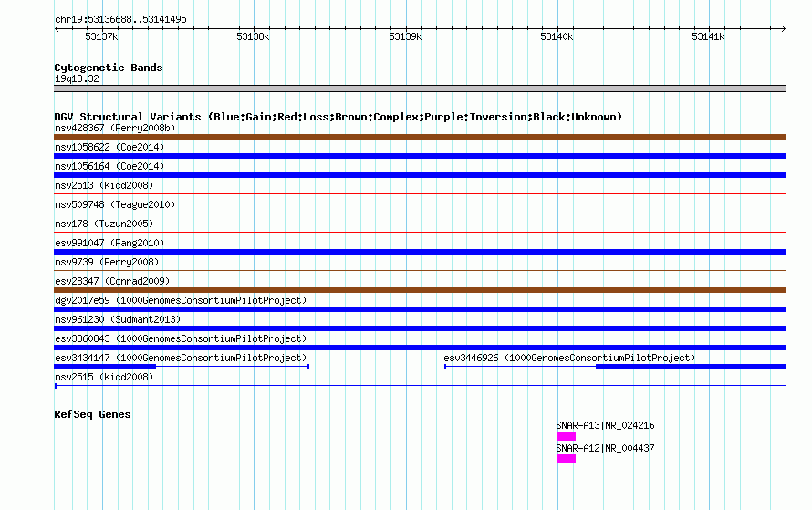Select the brown nsv428367 complex variant bar
Image resolution: width=812 pixels, height=510 pixels.
[420, 137]
